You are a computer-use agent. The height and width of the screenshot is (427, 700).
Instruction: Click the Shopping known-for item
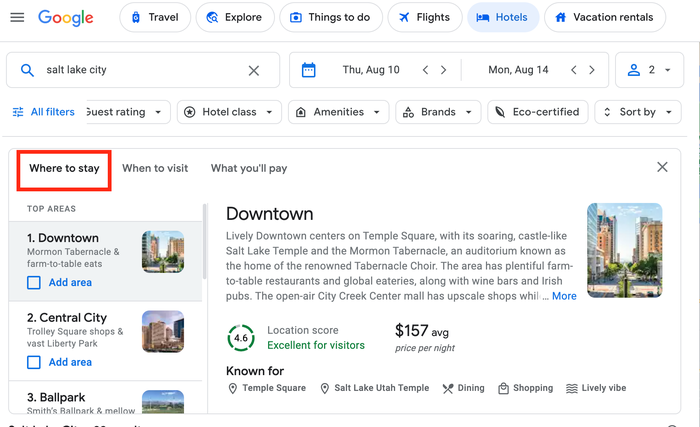[525, 388]
